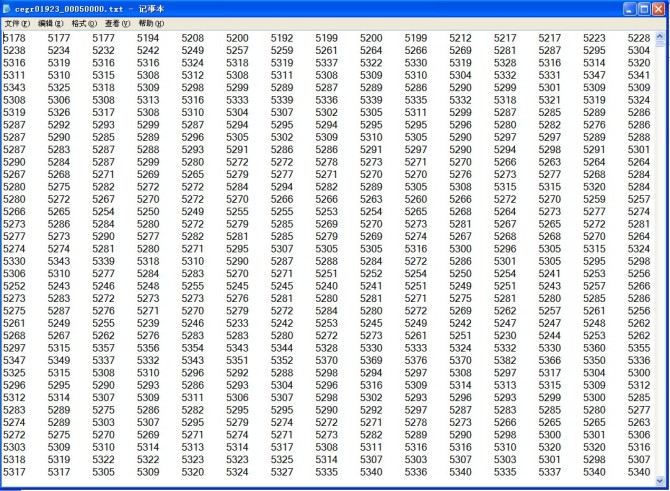Screen dimensions: 670x491
Task: Close the Notepad window
Action: (658, 8)
